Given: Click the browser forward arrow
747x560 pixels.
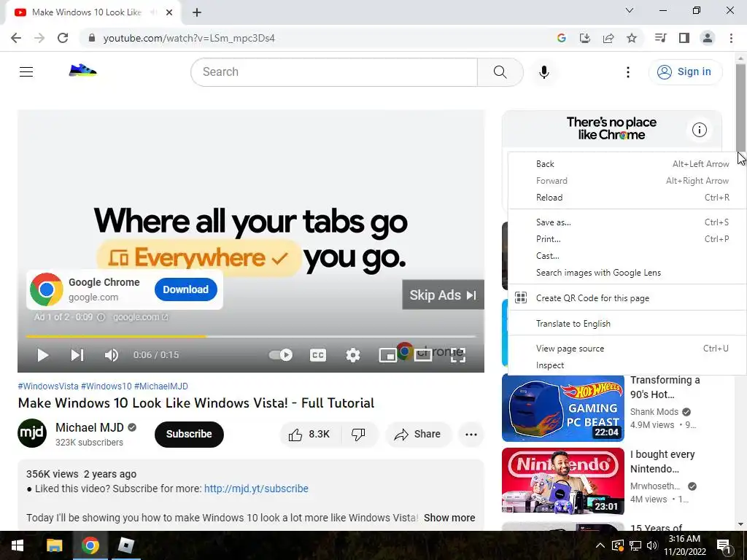Looking at the screenshot, I should click(x=39, y=38).
